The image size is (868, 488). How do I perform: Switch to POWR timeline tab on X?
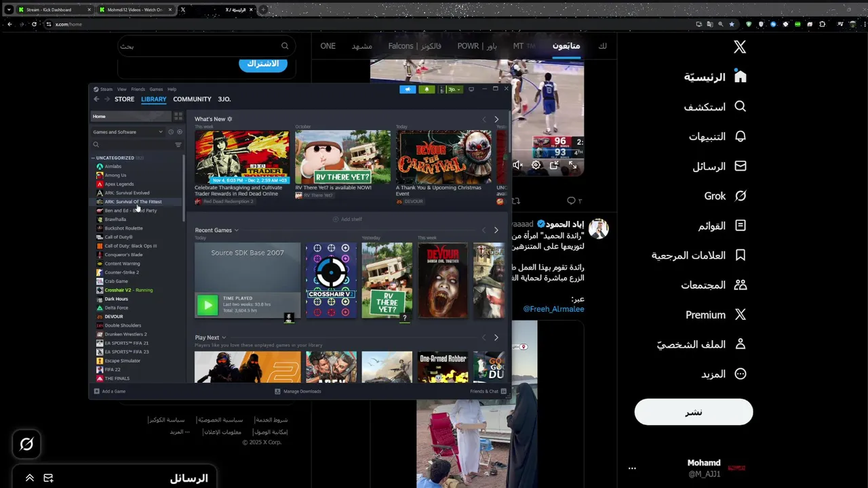(x=477, y=46)
